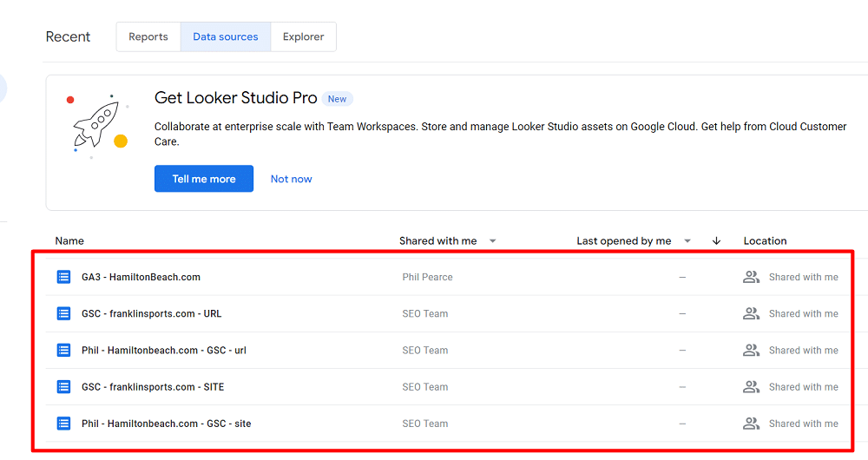
Task: Click data source icon for GSC - franklinsports.com - URL
Action: (x=63, y=313)
